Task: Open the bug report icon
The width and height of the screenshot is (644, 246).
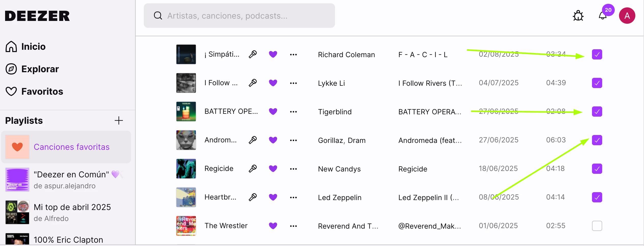Action: point(578,16)
